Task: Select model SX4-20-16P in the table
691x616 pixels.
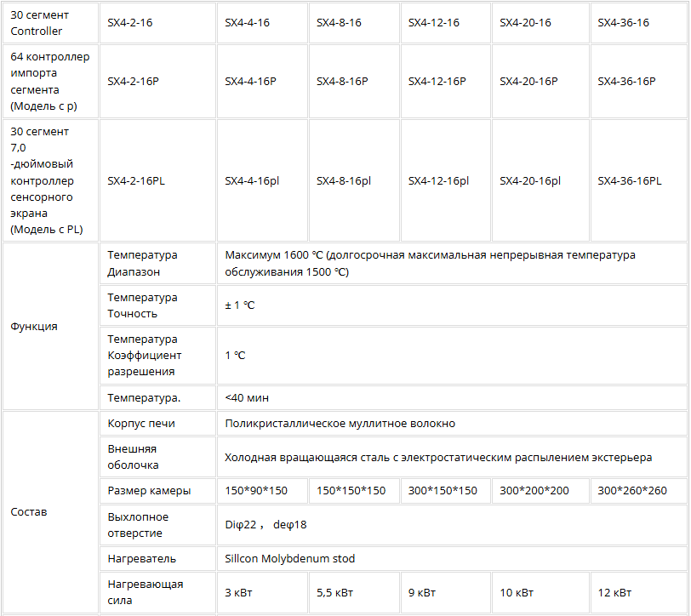Action: point(528,82)
